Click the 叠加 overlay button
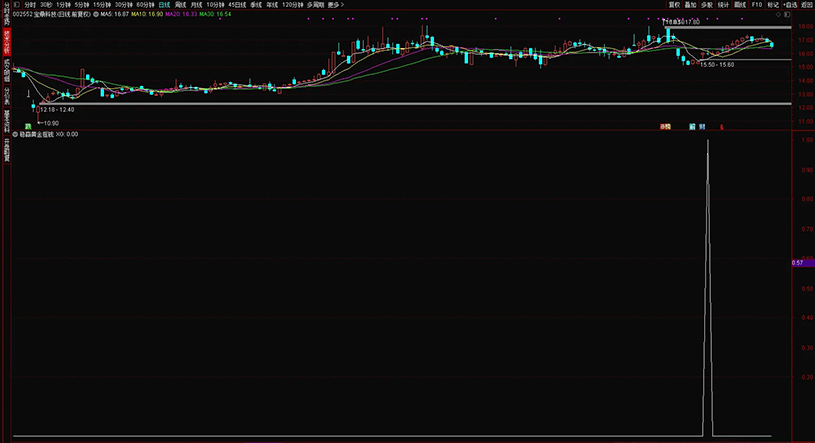The width and height of the screenshot is (815, 443). [x=690, y=4]
